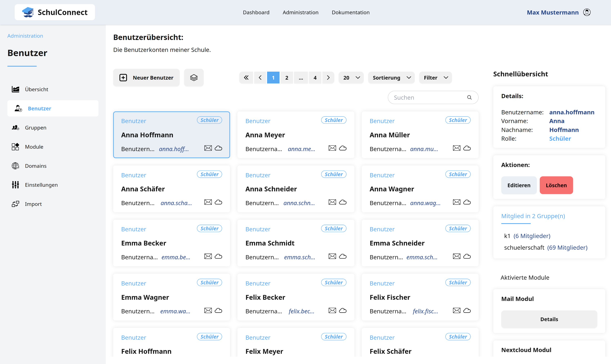Click cloud icon on Anna Hoffmann card

click(x=218, y=148)
